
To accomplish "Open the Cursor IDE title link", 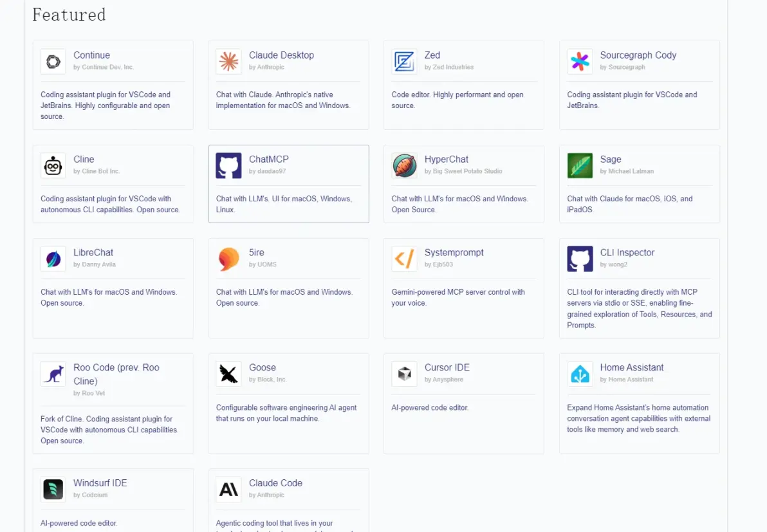I will [x=447, y=367].
